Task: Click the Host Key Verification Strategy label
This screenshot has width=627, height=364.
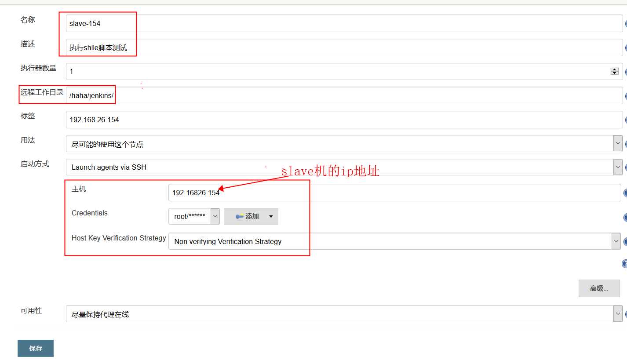Action: (119, 238)
